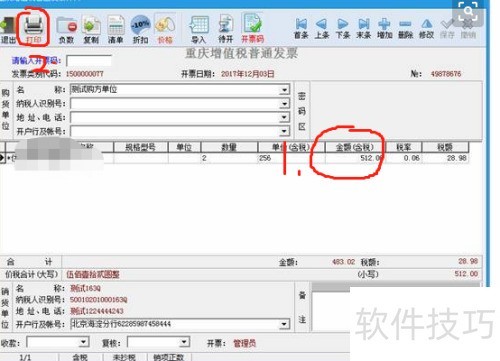Apply 折扣 discount from toolbar
The image size is (500, 361).
tap(141, 30)
